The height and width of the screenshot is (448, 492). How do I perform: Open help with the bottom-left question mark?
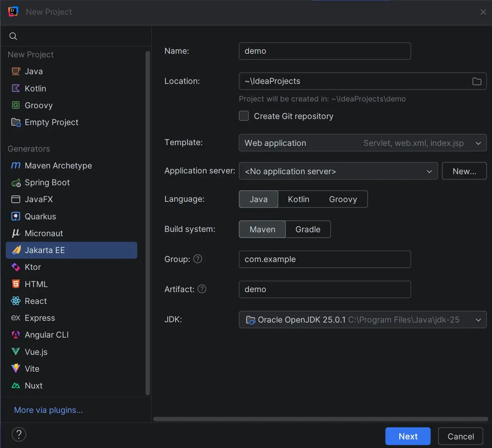(19, 434)
